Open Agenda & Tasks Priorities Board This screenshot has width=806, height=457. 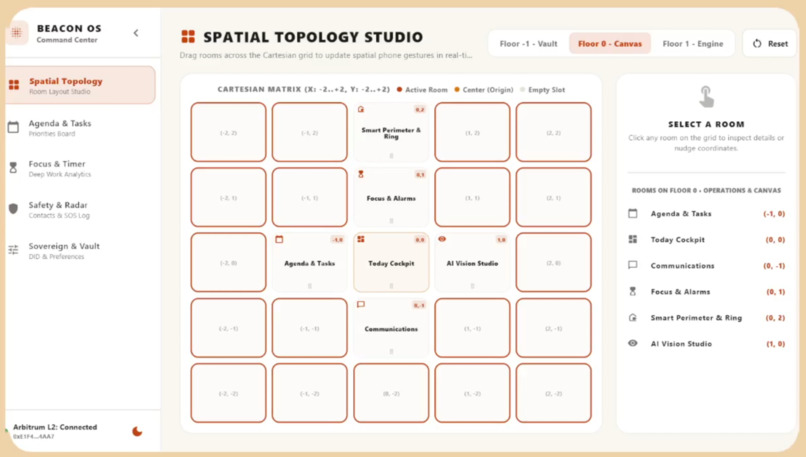click(x=81, y=127)
